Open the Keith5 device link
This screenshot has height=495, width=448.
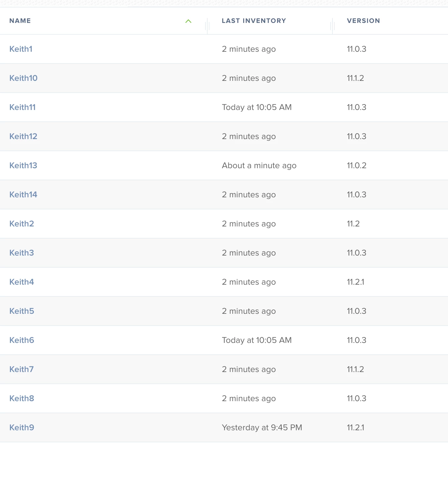pos(22,311)
